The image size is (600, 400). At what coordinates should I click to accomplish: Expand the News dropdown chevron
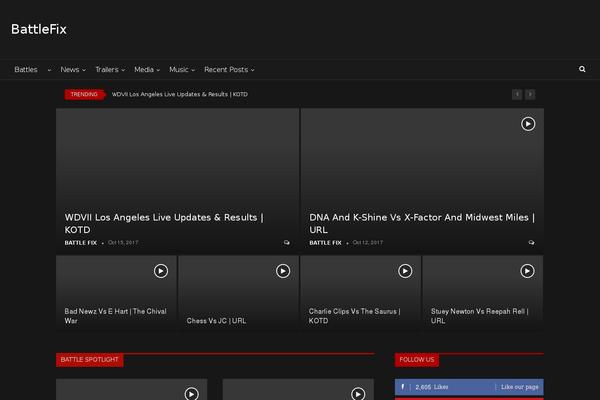[x=84, y=70]
